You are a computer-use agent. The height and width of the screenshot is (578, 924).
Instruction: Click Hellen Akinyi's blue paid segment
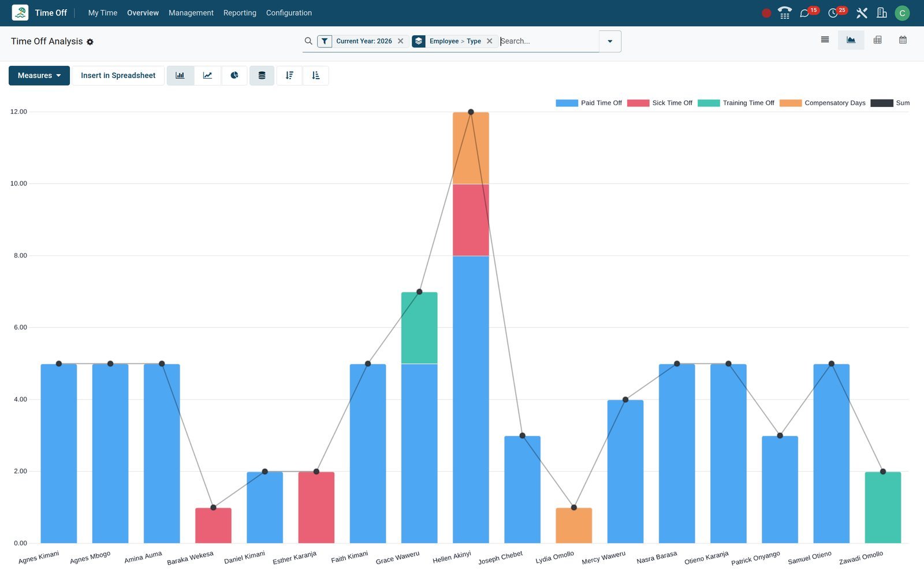pos(471,399)
